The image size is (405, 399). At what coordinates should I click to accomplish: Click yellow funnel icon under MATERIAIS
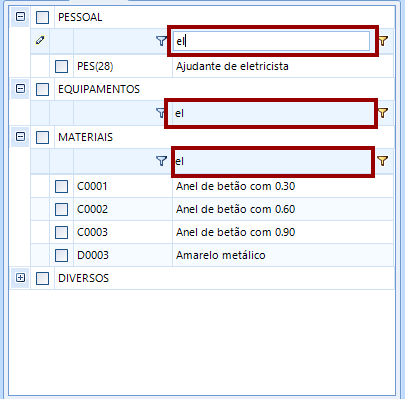click(x=383, y=161)
